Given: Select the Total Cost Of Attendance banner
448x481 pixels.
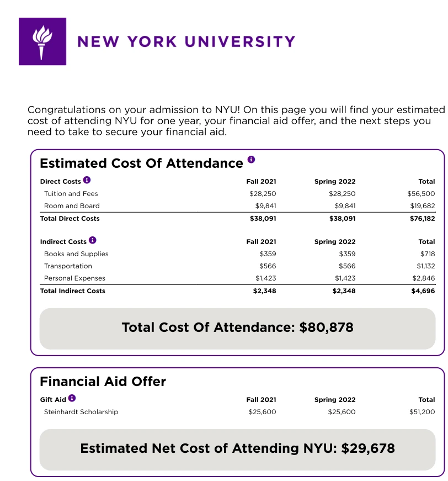Looking at the screenshot, I should 237,329.
